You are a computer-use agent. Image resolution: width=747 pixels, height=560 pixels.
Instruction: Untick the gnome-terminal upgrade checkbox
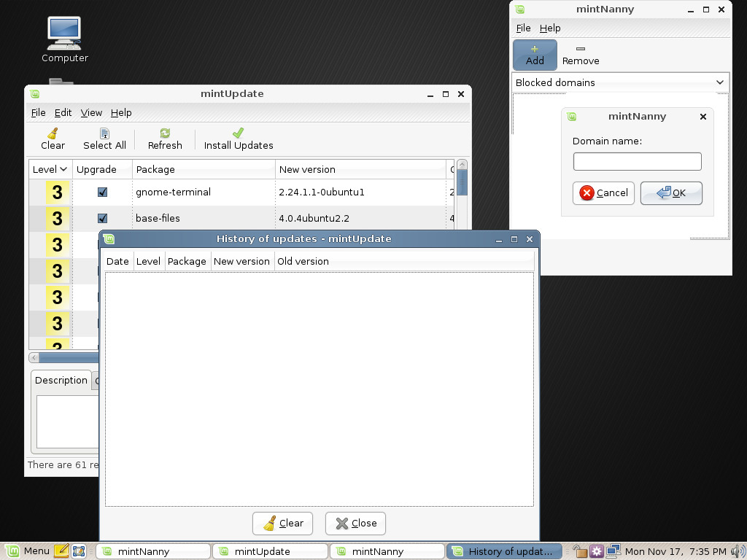click(x=102, y=192)
